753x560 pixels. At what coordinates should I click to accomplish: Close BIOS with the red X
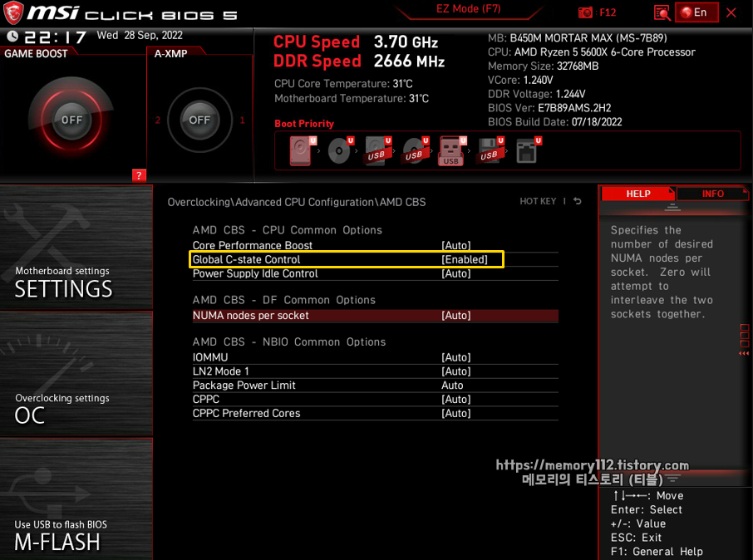tap(731, 13)
